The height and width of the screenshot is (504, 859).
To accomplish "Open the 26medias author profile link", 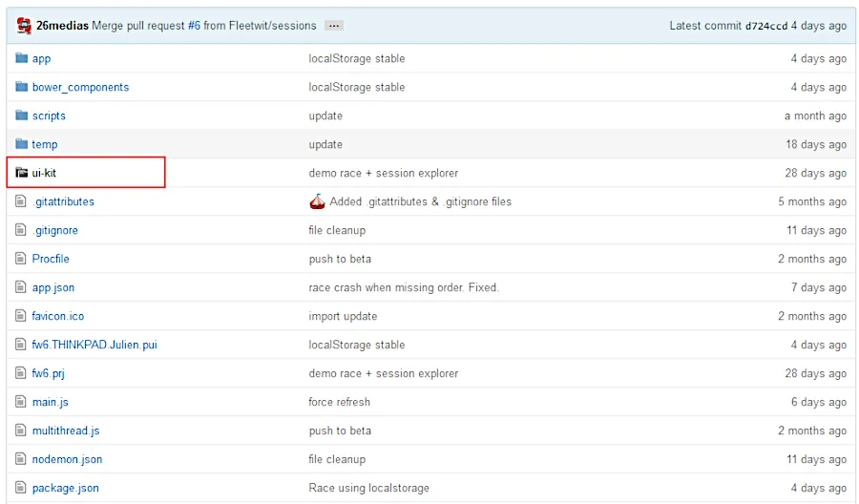I will click(62, 26).
